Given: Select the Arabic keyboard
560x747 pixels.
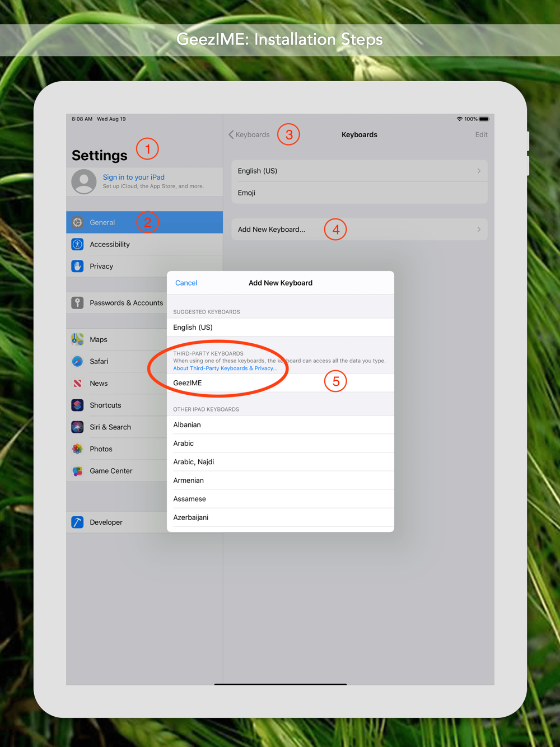Looking at the screenshot, I should [x=281, y=443].
